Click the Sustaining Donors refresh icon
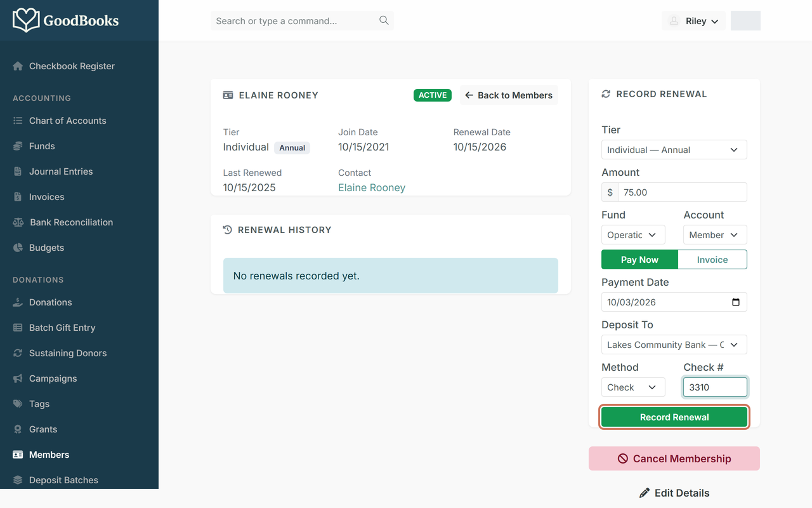 pos(18,353)
